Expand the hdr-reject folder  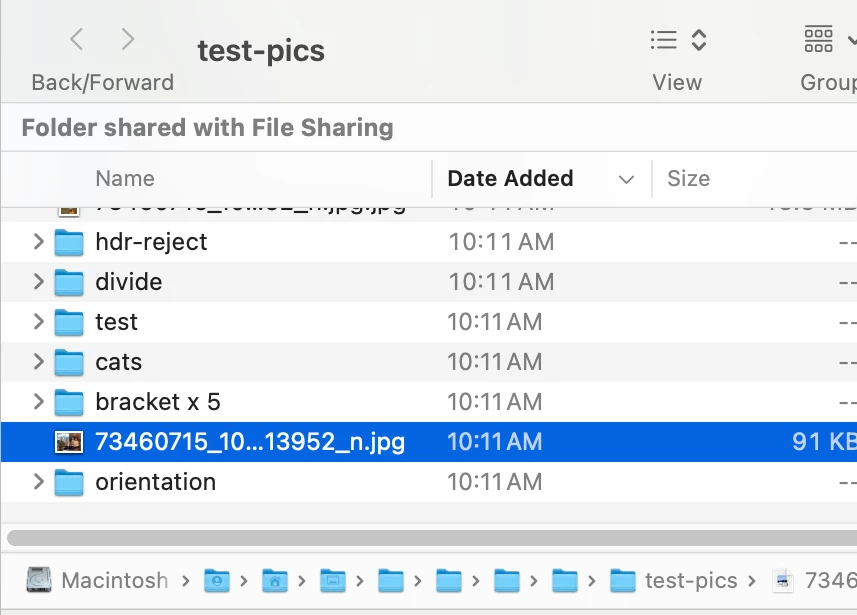[39, 242]
